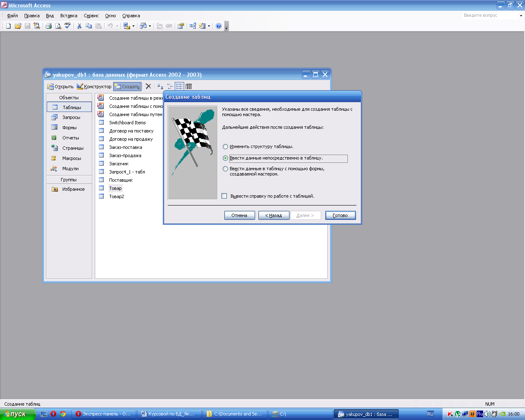Click the Copy toolbar icon

[x=89, y=26]
